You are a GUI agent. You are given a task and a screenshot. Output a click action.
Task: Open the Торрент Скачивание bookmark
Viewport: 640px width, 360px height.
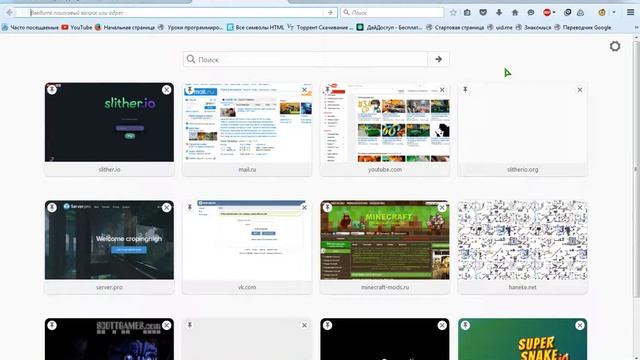coord(320,27)
